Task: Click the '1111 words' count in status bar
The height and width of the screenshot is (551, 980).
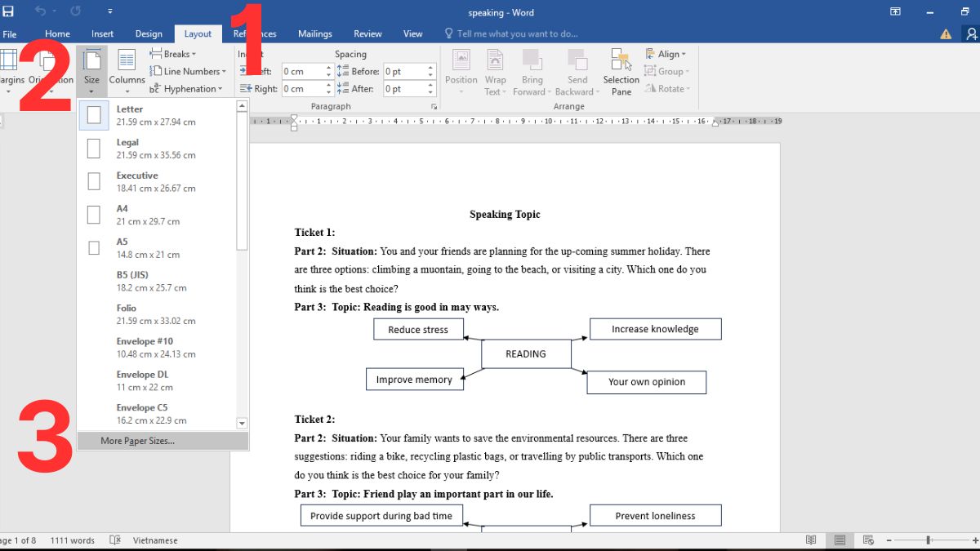Action: [x=72, y=540]
